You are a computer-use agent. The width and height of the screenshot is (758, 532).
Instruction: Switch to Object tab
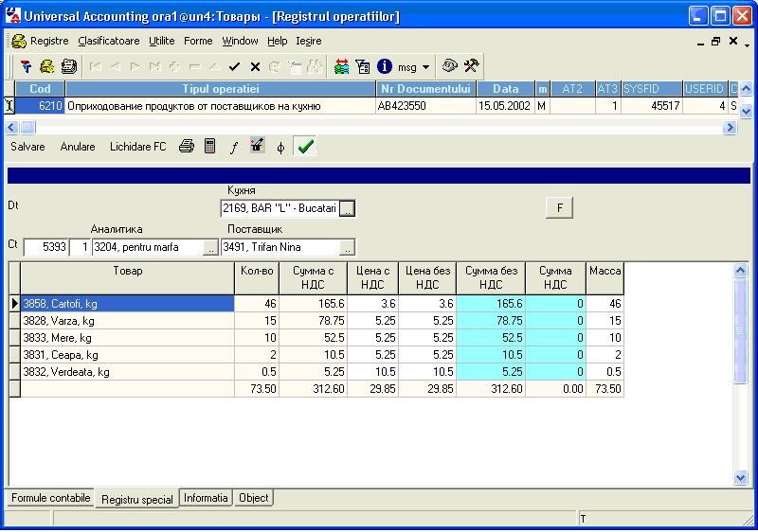pyautogui.click(x=253, y=498)
